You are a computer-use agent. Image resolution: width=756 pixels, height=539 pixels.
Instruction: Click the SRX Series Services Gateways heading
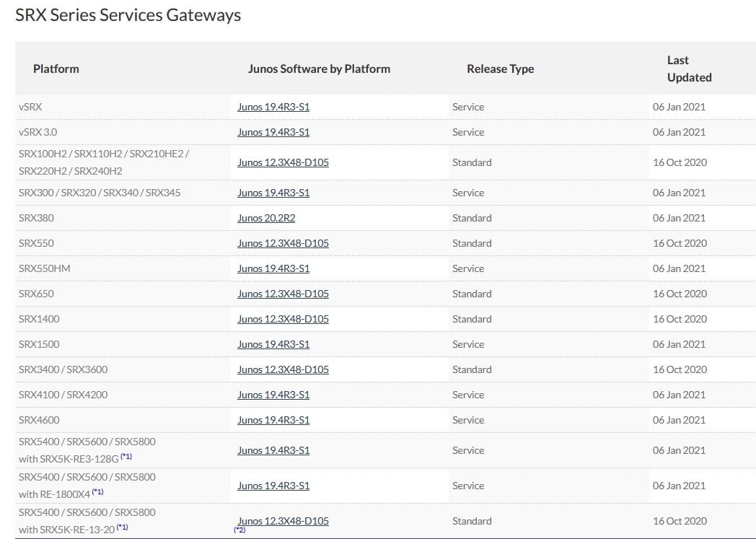(x=128, y=15)
